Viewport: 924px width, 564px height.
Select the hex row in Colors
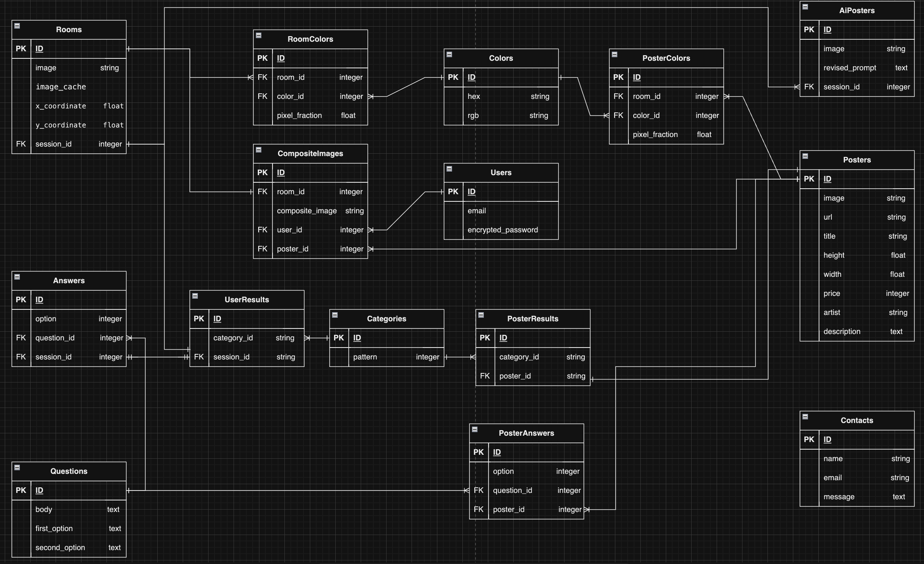(x=501, y=97)
